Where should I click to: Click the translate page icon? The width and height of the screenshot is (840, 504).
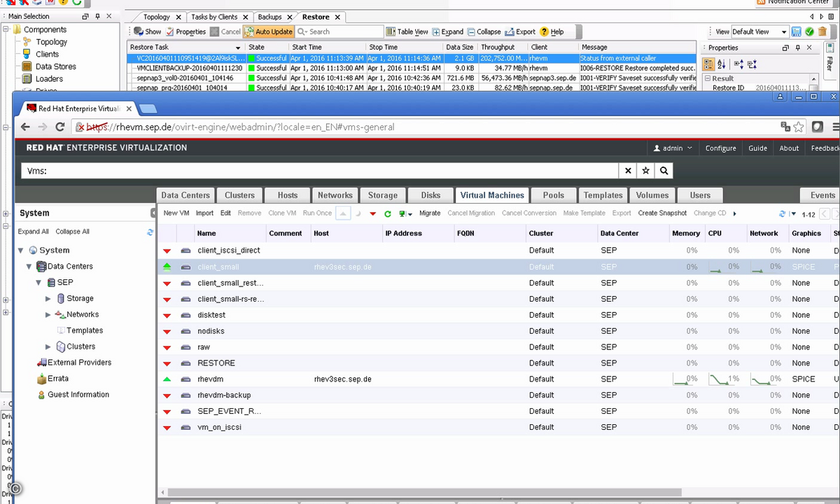(x=785, y=127)
